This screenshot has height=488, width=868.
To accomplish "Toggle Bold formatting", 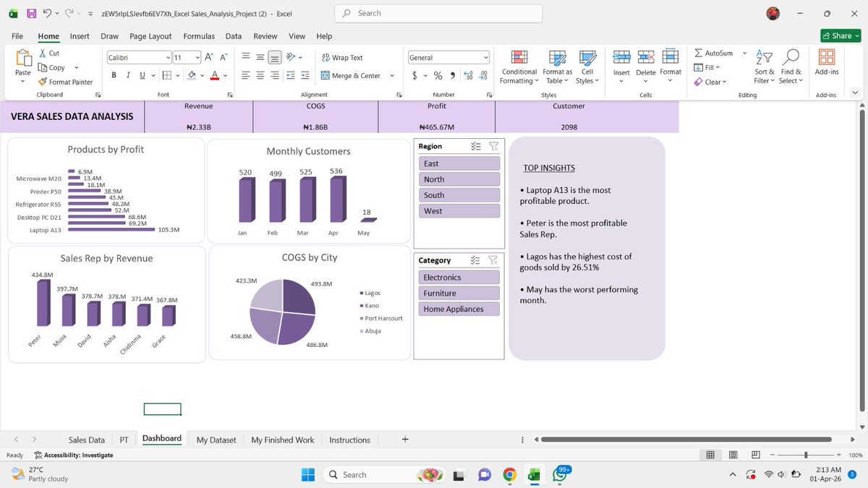I will coord(114,75).
